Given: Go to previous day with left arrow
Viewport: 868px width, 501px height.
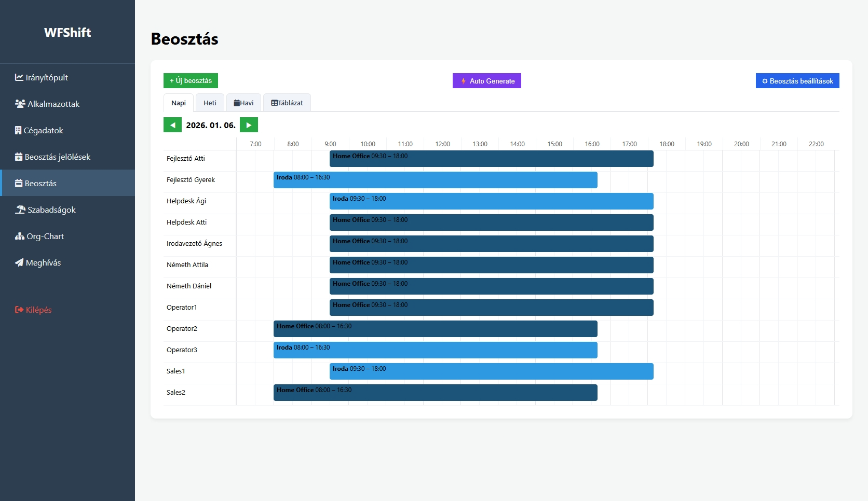Looking at the screenshot, I should (172, 125).
